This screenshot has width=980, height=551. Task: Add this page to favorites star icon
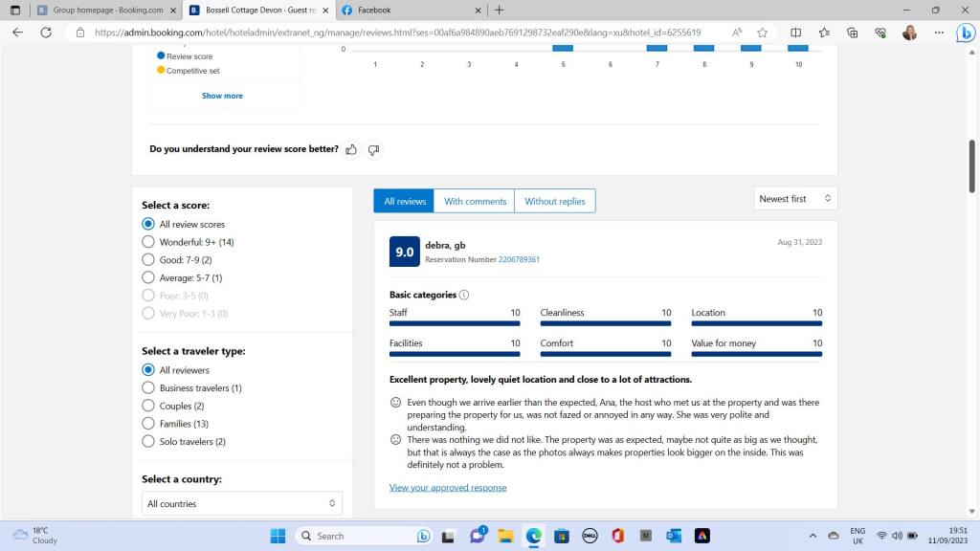click(x=762, y=32)
